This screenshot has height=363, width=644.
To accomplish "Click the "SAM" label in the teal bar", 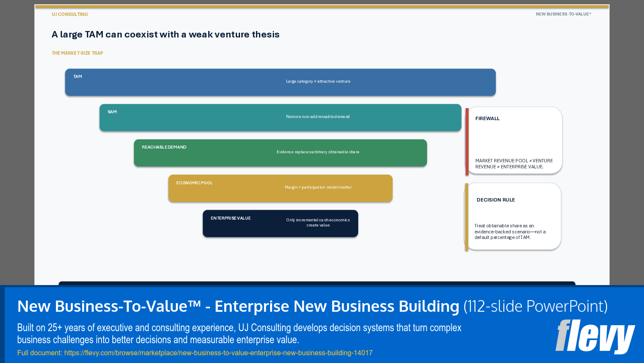I will [x=112, y=112].
